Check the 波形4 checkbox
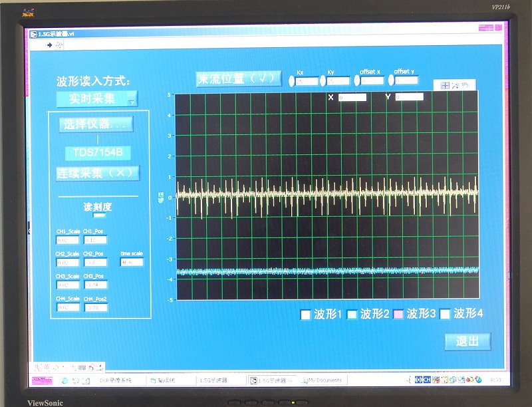Screen dimensions: 532x407 pyautogui.click(x=446, y=315)
